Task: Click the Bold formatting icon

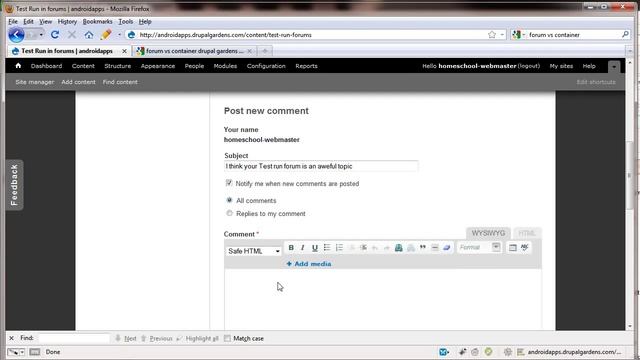Action: pos(291,247)
